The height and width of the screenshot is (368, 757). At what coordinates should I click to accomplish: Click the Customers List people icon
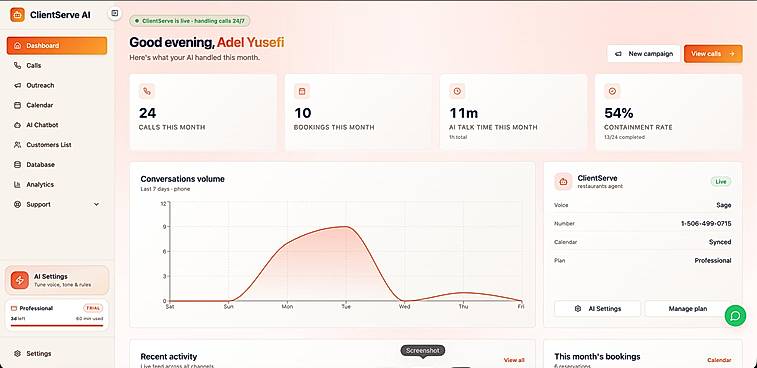(17, 144)
